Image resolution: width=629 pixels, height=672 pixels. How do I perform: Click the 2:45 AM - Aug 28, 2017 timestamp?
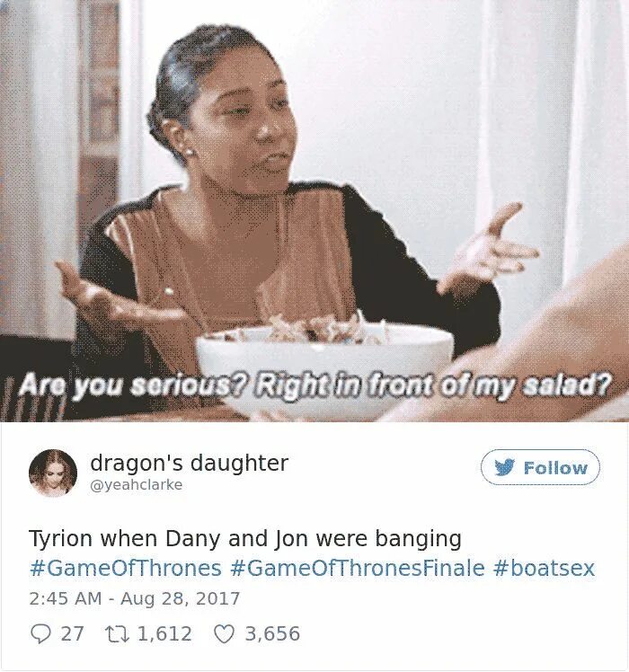pyautogui.click(x=134, y=598)
